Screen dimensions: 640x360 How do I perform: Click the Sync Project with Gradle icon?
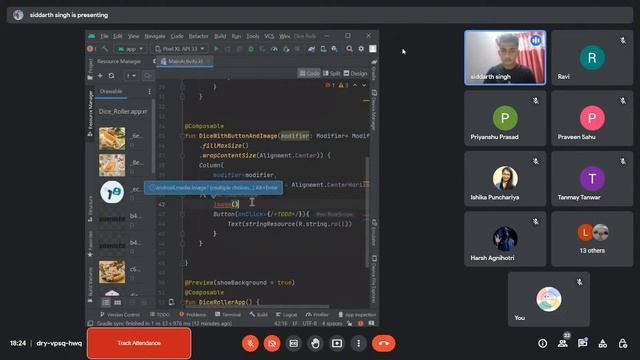[311, 49]
